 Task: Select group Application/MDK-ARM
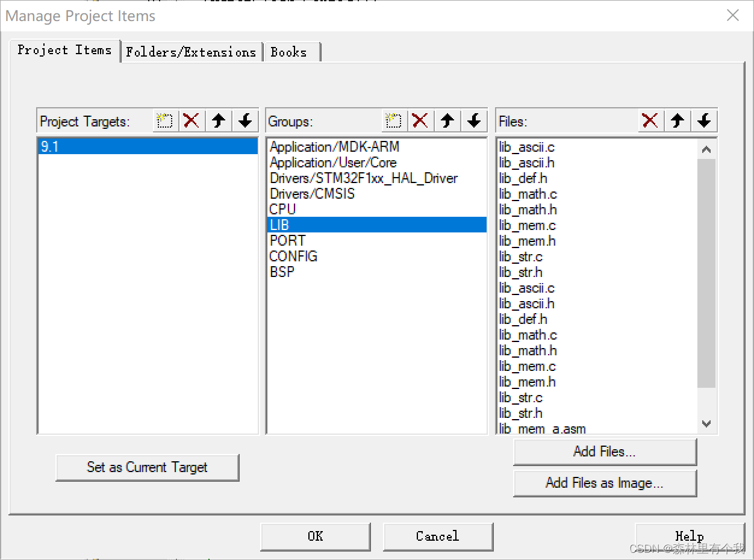coord(376,147)
